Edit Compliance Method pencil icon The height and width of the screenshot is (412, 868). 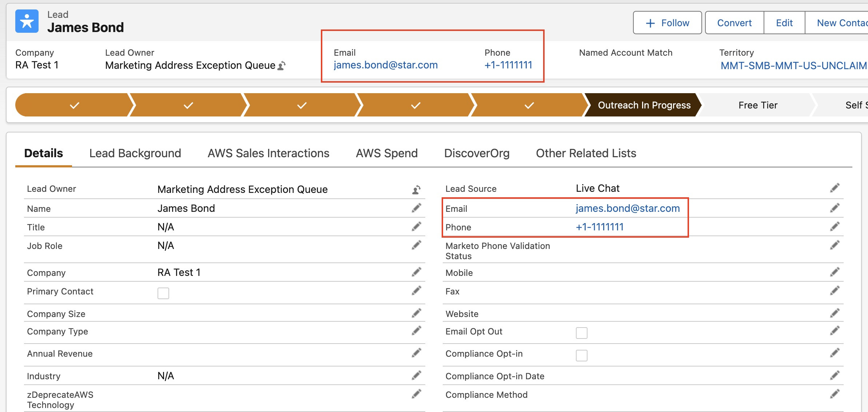(835, 394)
